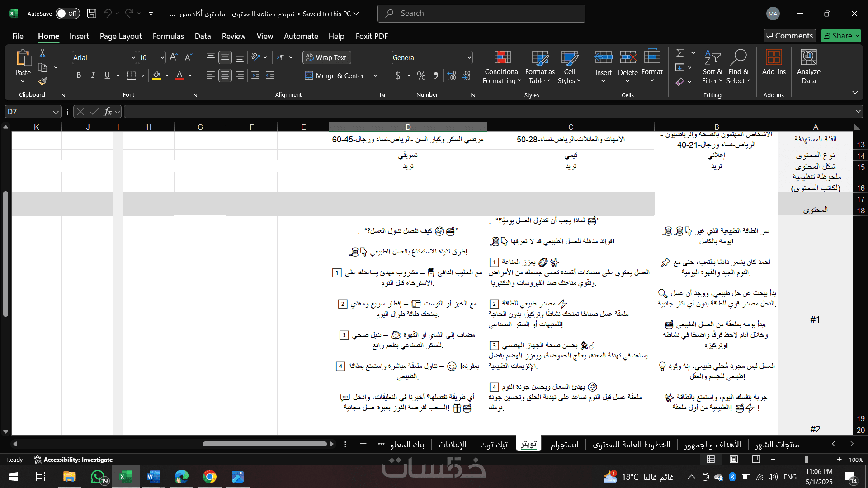
Task: Expand the font name dropdown showing Arial
Action: pos(133,58)
